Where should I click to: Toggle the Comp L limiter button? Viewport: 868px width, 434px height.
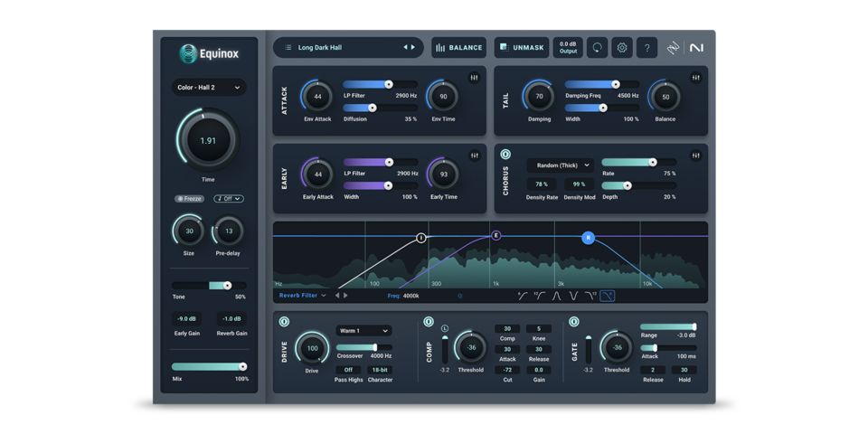[x=445, y=329]
